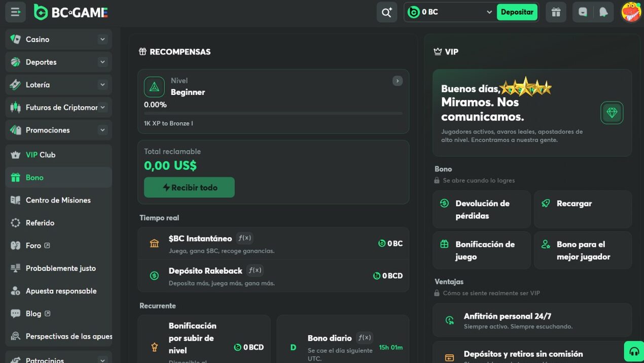Open the chat bubble icon in header
The width and height of the screenshot is (644, 363).
pos(583,12)
